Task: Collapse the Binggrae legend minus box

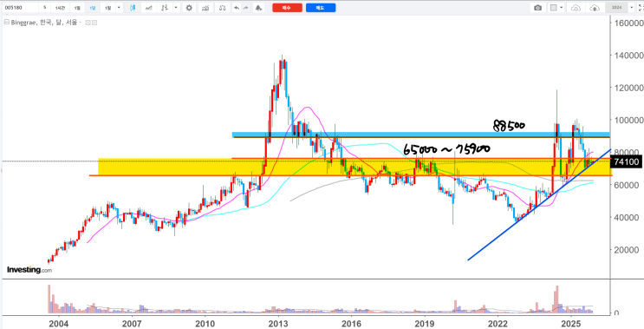Action: 6,23
